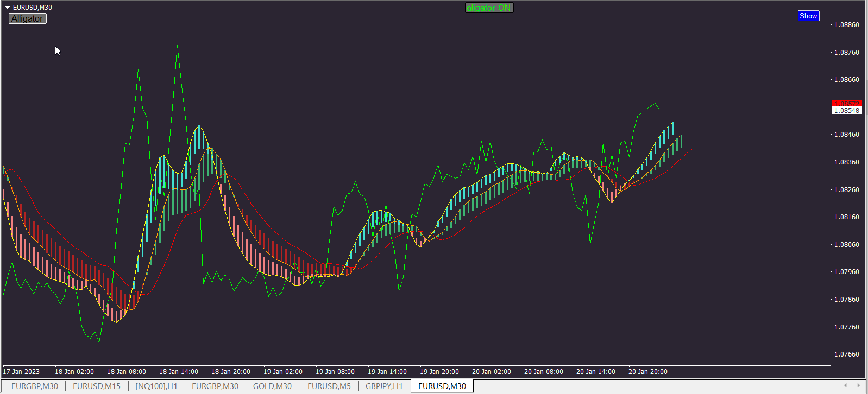This screenshot has height=394, width=868.
Task: Open the EURUSD,M30 chart menu triangle
Action: pos(8,8)
